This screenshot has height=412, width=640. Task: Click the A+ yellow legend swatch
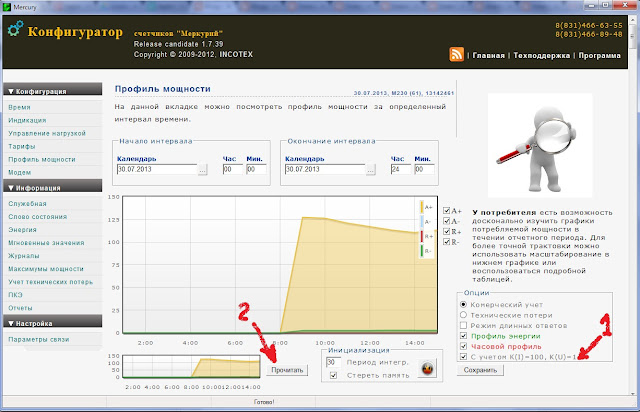tap(422, 207)
